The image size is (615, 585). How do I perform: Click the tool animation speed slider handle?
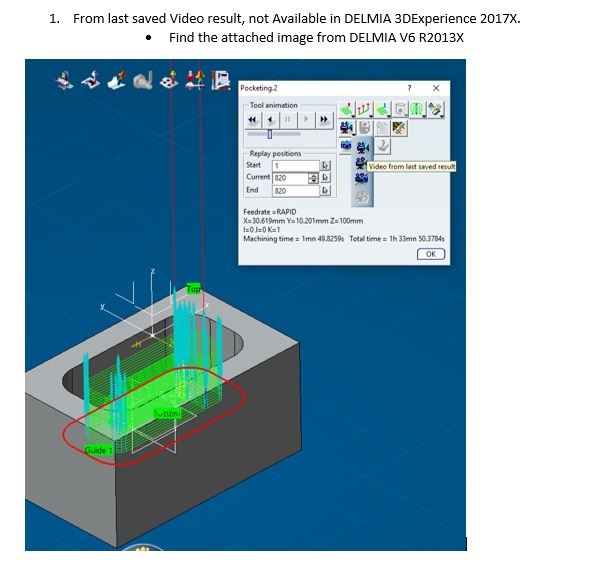click(270, 134)
